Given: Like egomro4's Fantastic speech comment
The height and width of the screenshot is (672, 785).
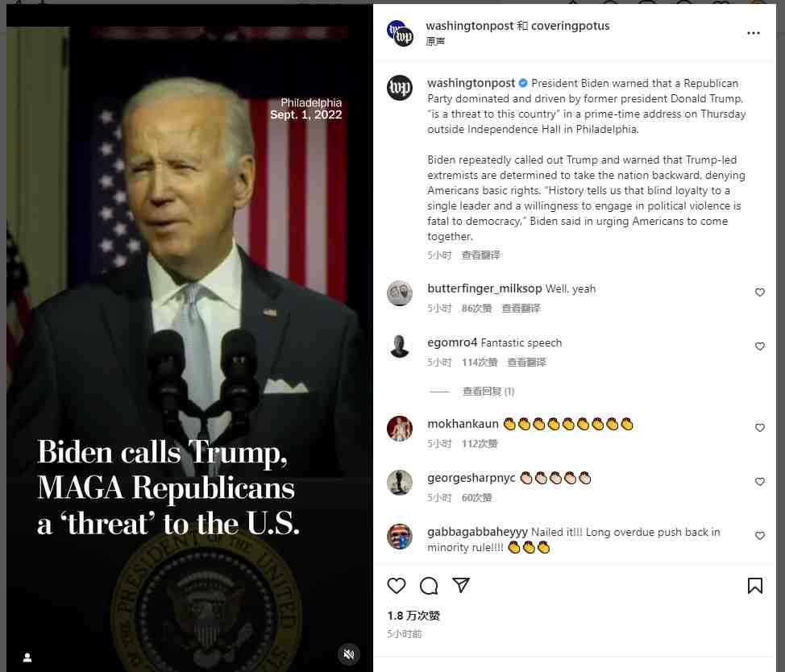Looking at the screenshot, I should click(759, 346).
